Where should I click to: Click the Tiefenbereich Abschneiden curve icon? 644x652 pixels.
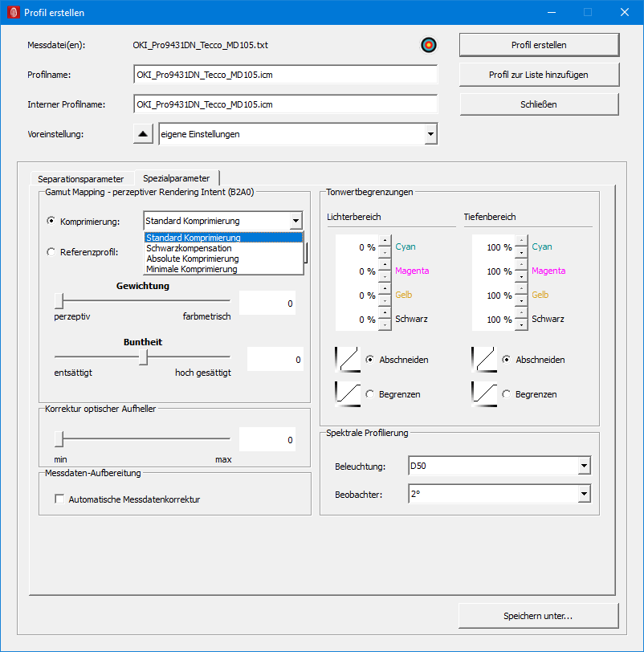pyautogui.click(x=483, y=359)
